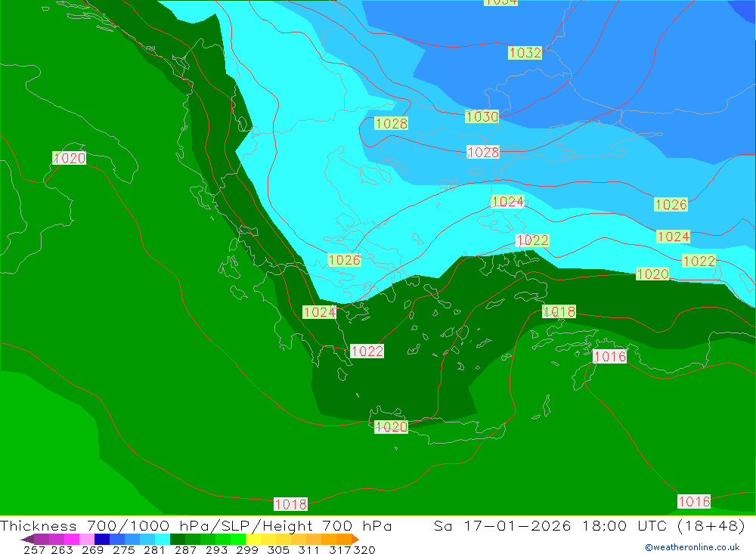Click the legend value 275
The width and height of the screenshot is (756, 554).
point(124,549)
